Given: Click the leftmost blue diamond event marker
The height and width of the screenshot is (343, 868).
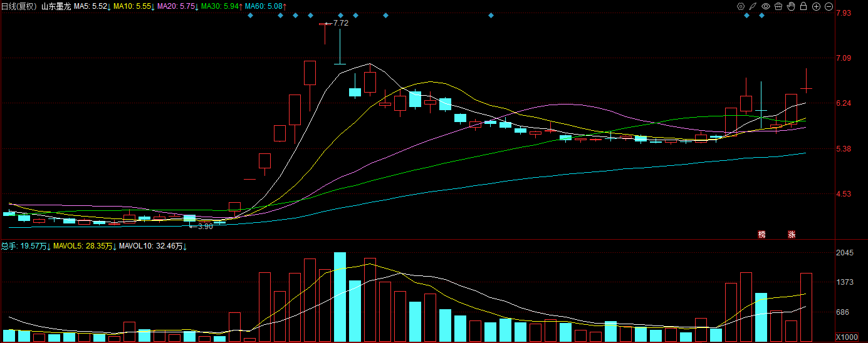Looking at the screenshot, I should [x=250, y=15].
